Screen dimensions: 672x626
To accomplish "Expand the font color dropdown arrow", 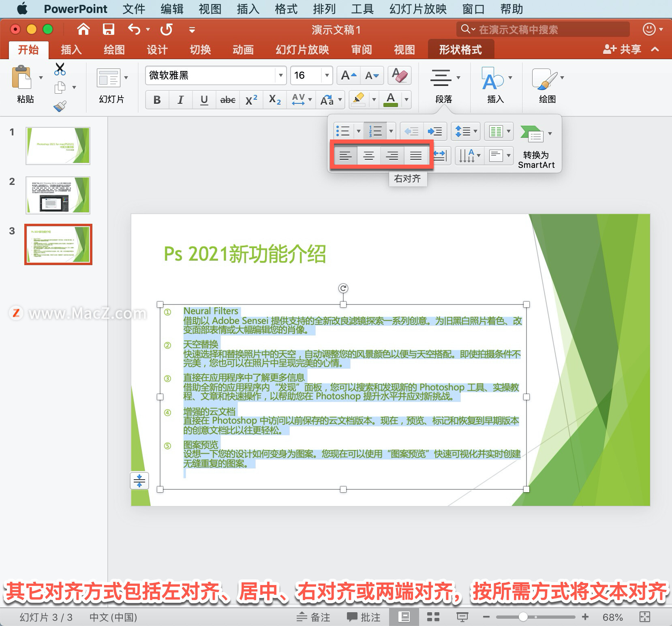I will tap(407, 100).
